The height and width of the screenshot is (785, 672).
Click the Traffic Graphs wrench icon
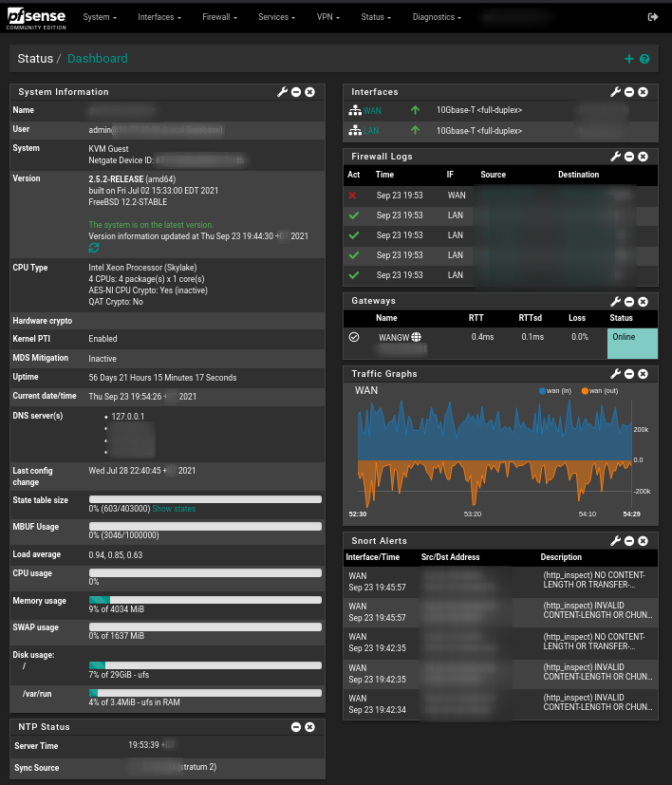click(x=615, y=374)
